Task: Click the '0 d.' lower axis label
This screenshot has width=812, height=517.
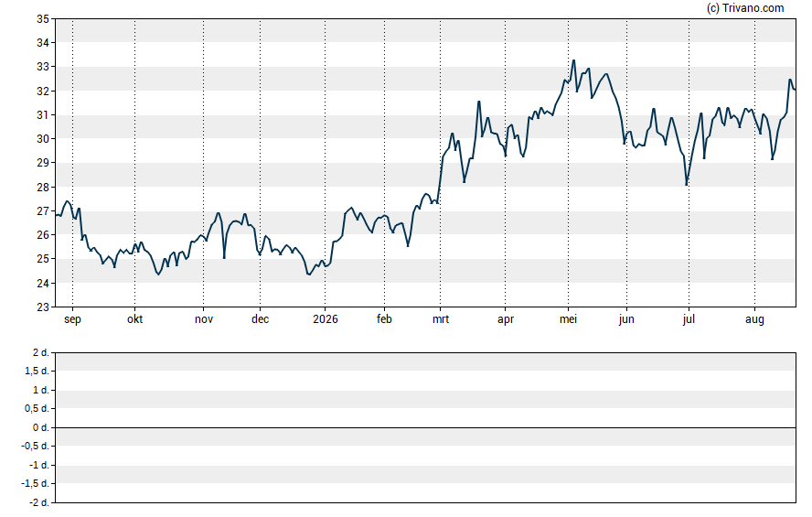Action: 41,427
